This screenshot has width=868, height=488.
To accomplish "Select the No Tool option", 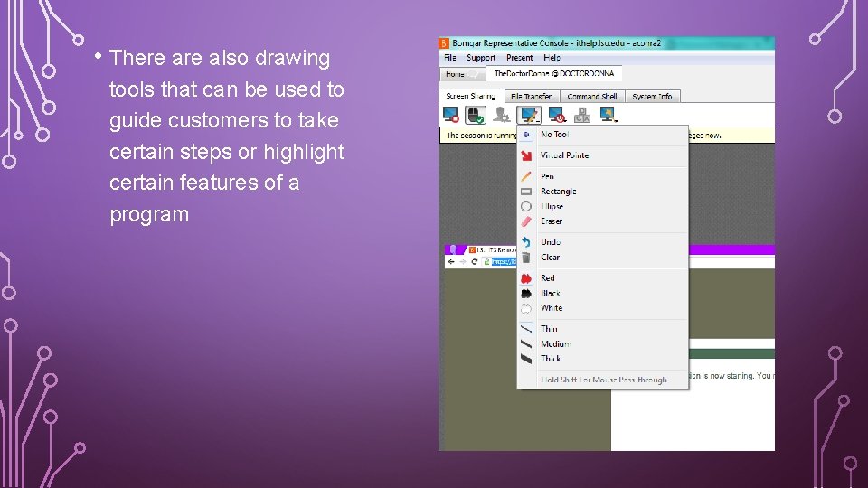I will click(603, 135).
